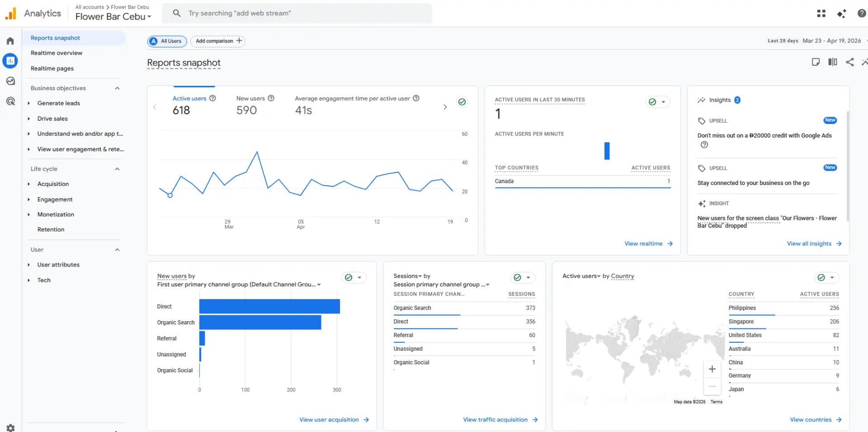This screenshot has height=432, width=868.
Task: Select the Active users metric tab
Action: point(194,104)
